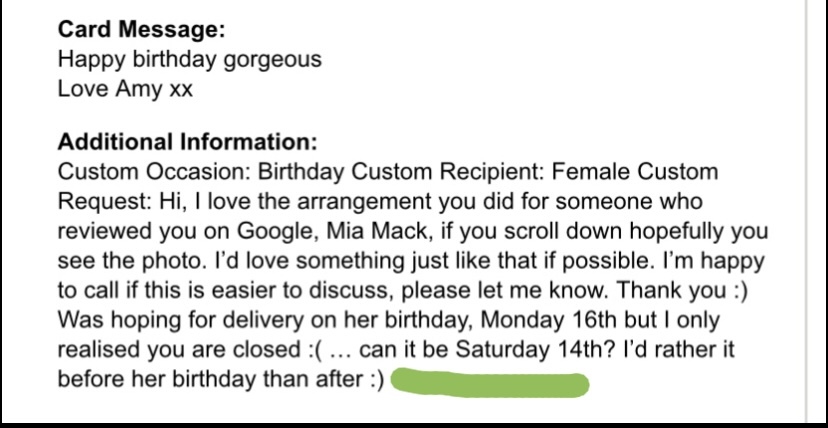Click the text Happy birthday gorgeous

(x=190, y=59)
